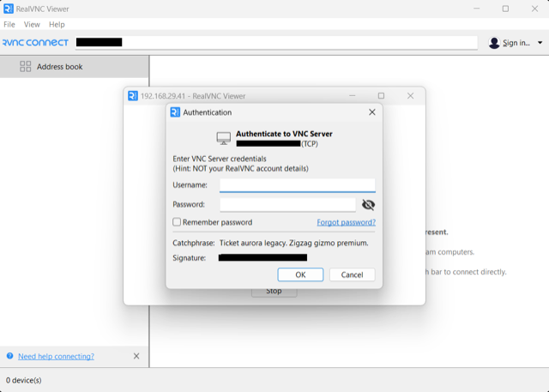
Task: Click the Stop button in connection window
Action: [x=274, y=291]
